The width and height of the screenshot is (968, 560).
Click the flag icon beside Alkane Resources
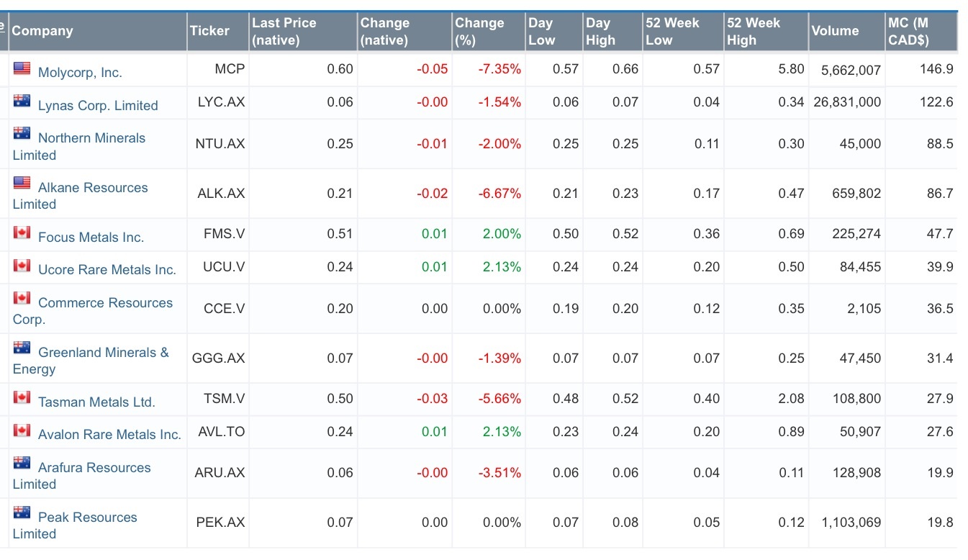(x=22, y=184)
